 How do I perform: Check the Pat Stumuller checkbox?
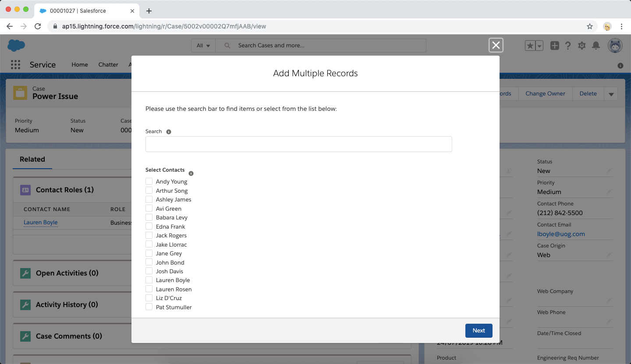click(149, 307)
